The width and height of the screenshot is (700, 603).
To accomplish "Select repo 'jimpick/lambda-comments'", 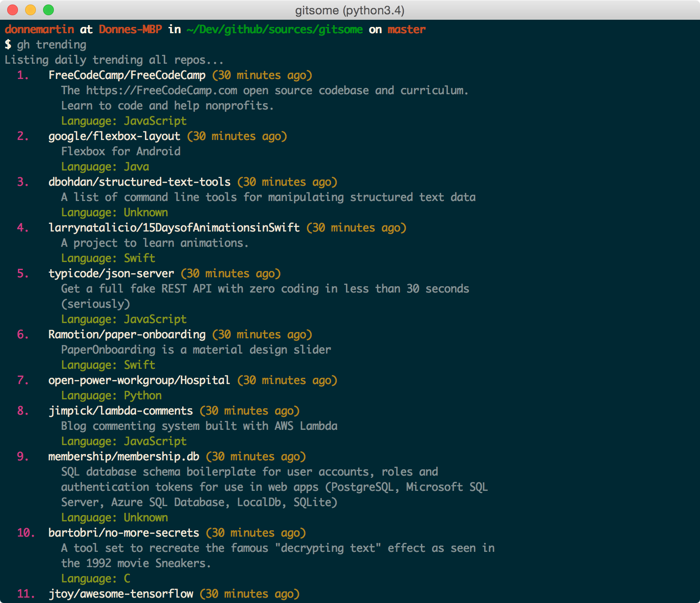I will (121, 411).
